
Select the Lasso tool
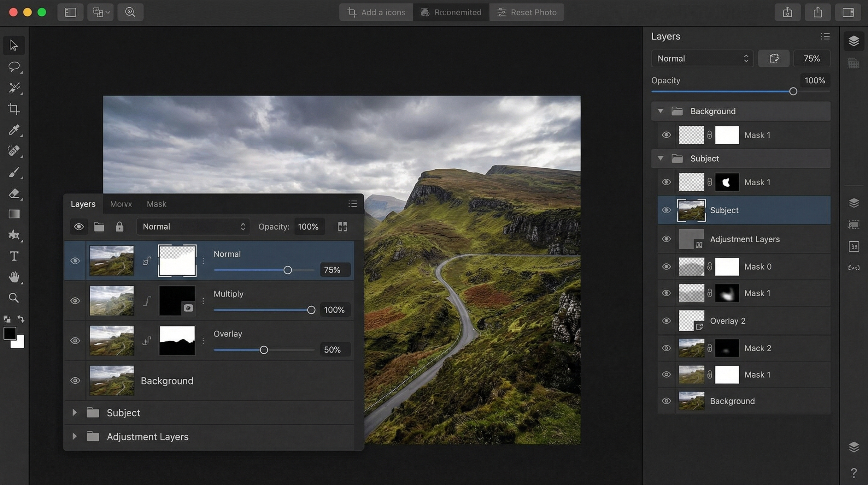click(x=14, y=66)
